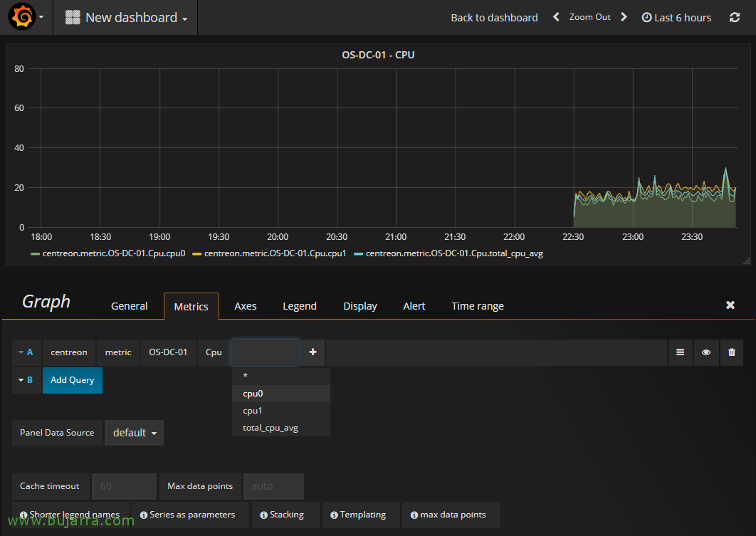The height and width of the screenshot is (536, 756).
Task: Open the Panel Data Source default dropdown
Action: (x=134, y=433)
